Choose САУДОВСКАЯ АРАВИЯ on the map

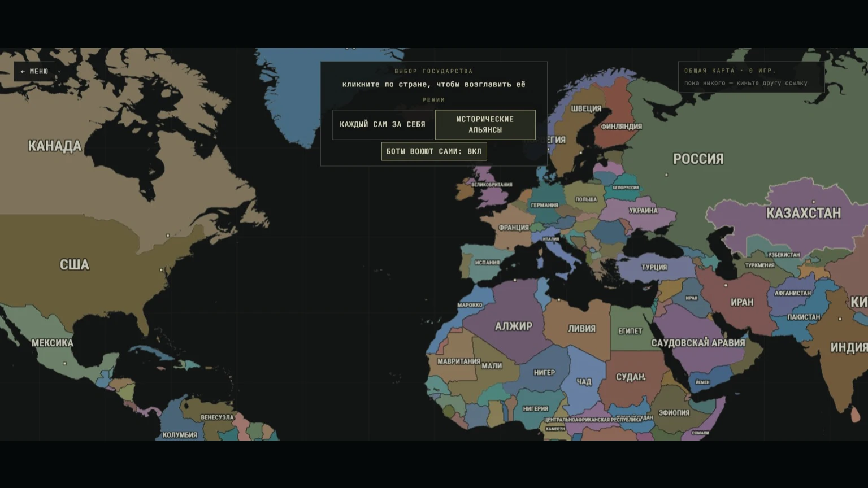tap(698, 343)
